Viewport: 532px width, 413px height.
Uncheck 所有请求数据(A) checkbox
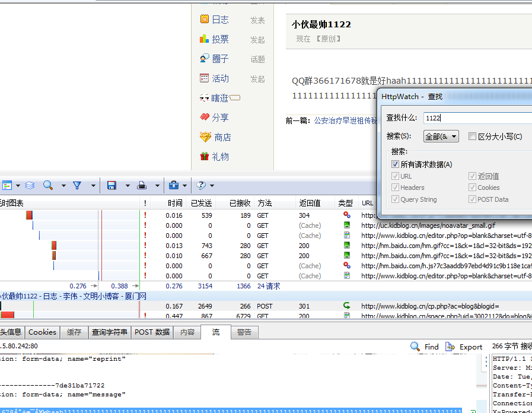(x=395, y=164)
